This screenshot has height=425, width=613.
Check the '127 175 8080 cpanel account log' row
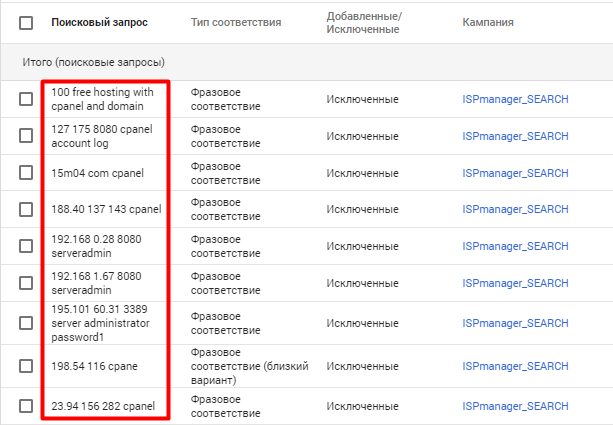click(x=26, y=136)
